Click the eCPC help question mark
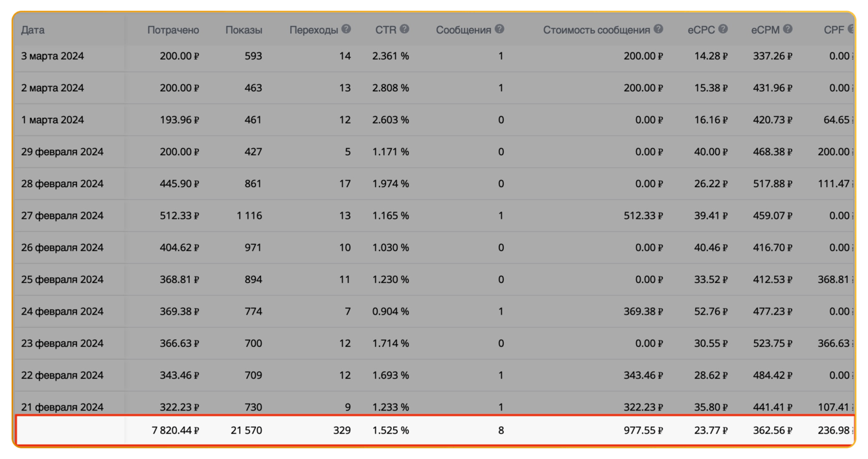Image resolution: width=868 pixels, height=459 pixels. pos(724,29)
